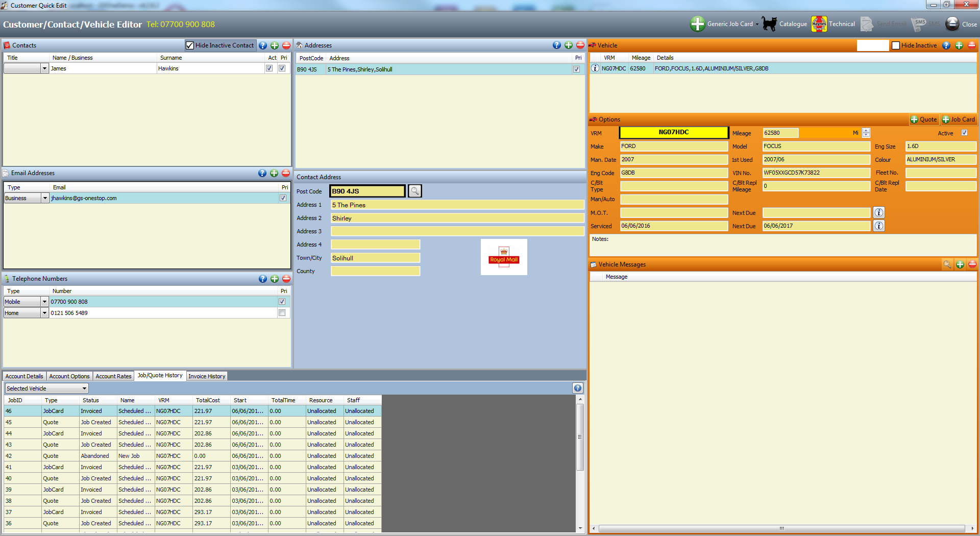This screenshot has width=980, height=536.
Task: Open the contact Title dropdown
Action: click(x=44, y=68)
